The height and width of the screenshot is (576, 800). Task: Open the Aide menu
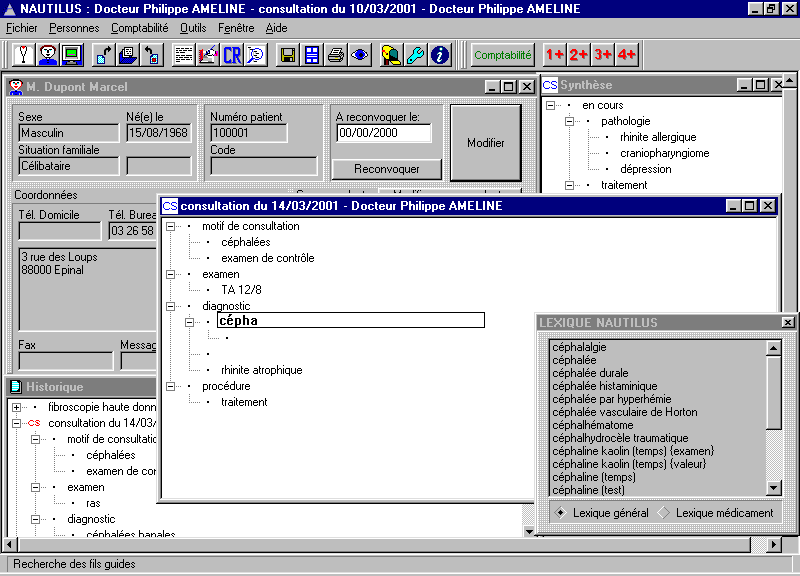point(277,28)
